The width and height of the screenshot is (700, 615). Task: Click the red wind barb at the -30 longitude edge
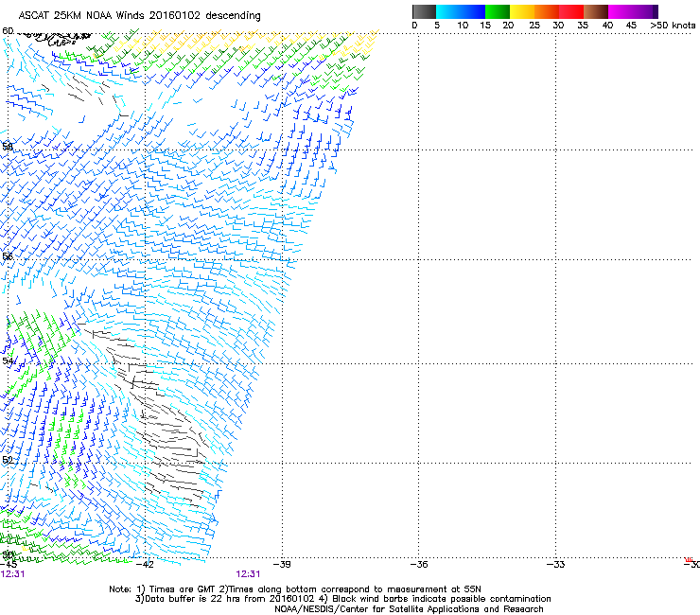689,559
